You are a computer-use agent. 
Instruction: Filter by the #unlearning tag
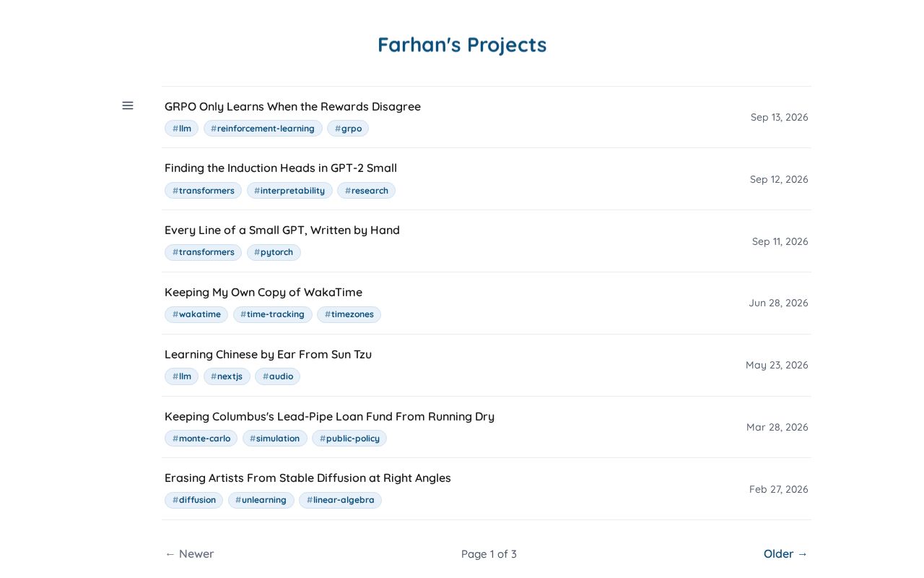coord(261,500)
